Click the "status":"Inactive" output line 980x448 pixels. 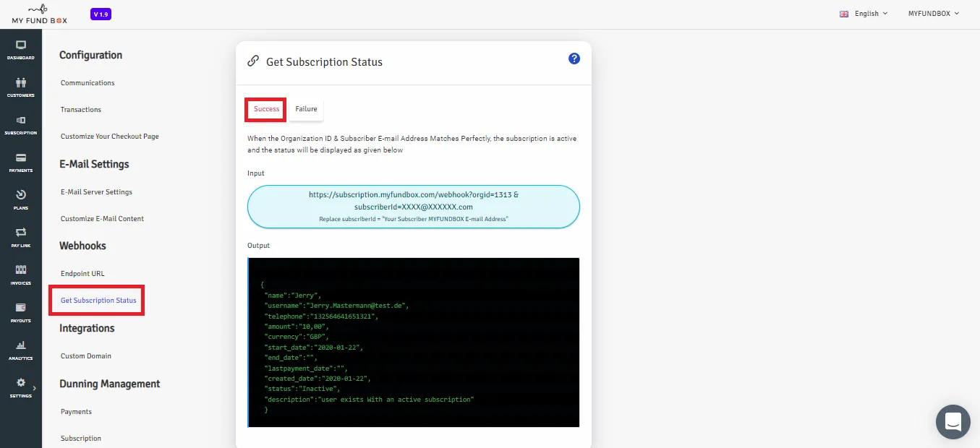coord(302,389)
